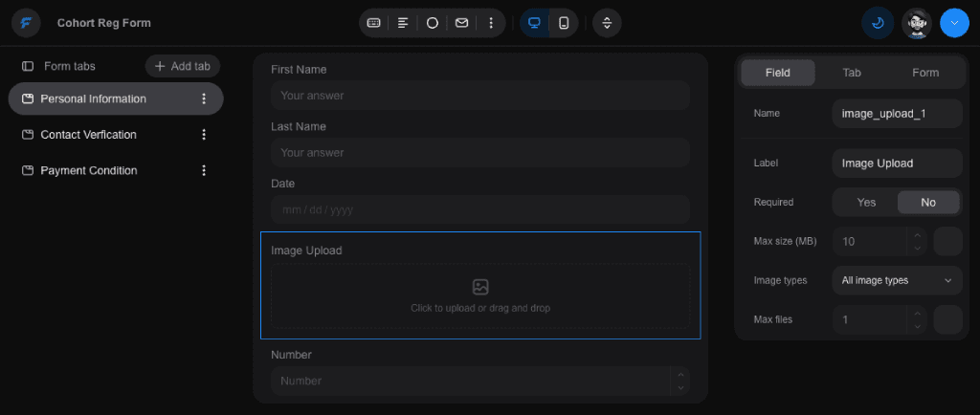Click the square button beside Max size
Viewport: 980px width, 415px height.
tap(947, 242)
